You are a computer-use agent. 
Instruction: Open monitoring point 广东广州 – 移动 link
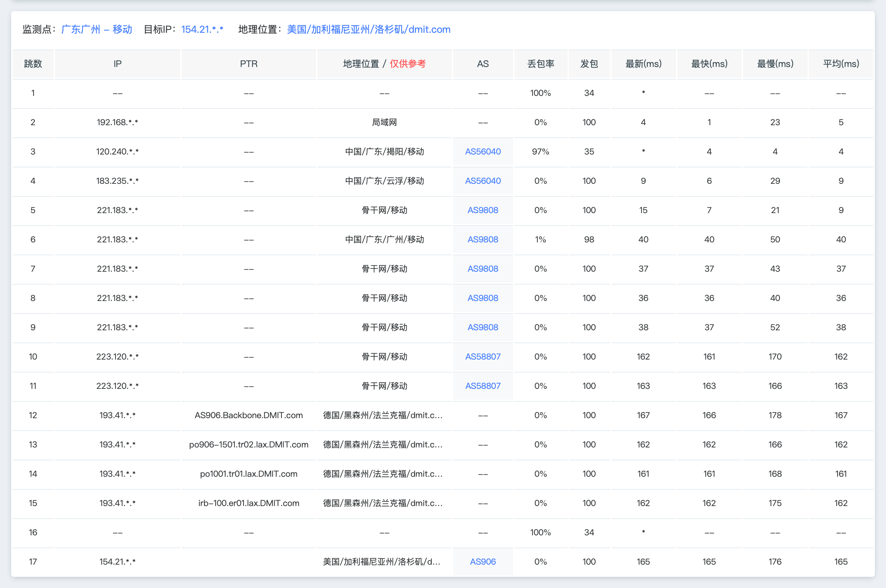96,29
